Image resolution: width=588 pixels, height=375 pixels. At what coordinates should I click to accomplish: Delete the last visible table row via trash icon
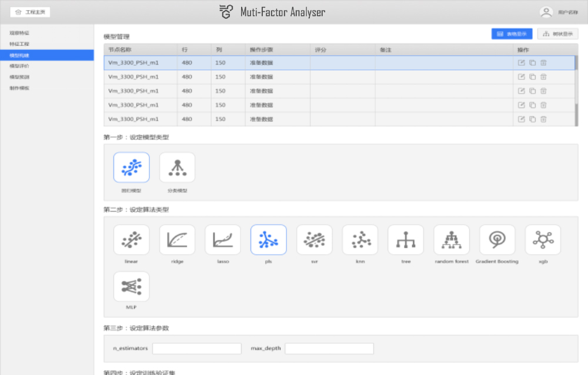click(x=543, y=119)
